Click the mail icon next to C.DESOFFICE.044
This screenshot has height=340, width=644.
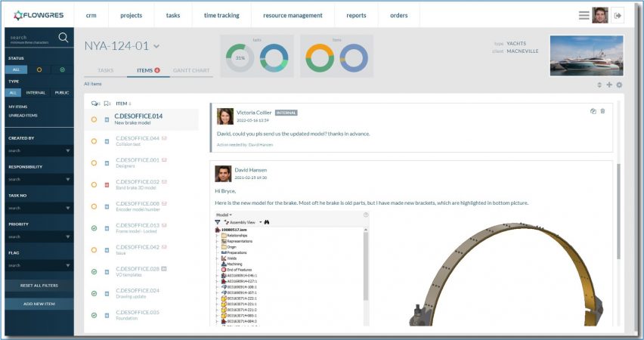pyautogui.click(x=164, y=138)
